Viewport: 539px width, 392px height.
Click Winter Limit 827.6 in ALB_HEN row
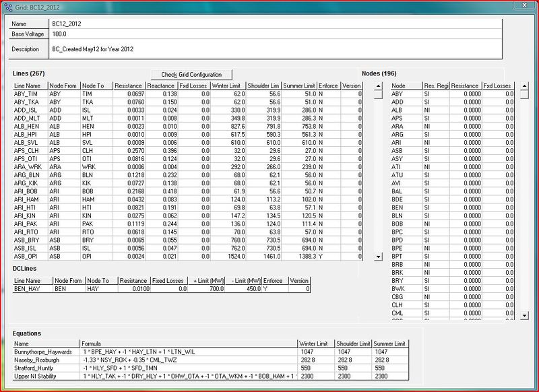[x=228, y=127]
